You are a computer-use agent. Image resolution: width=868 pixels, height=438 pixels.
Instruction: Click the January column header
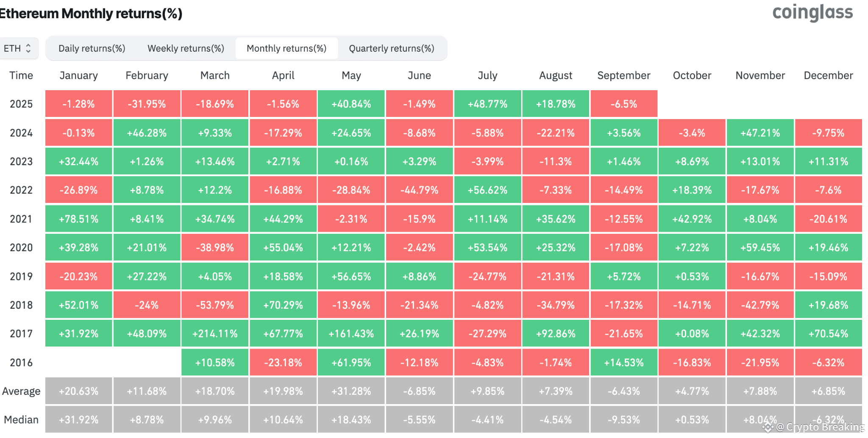point(79,75)
